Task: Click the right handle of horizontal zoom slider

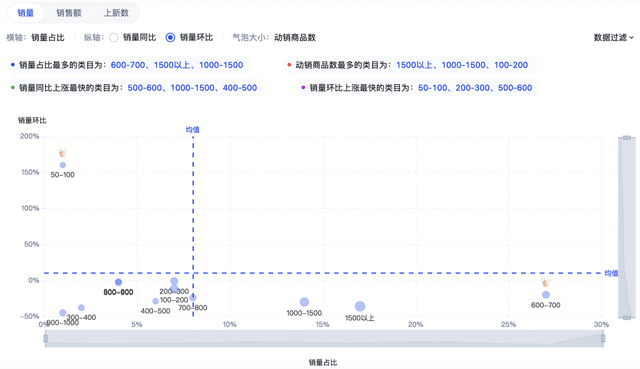Action: tap(603, 338)
